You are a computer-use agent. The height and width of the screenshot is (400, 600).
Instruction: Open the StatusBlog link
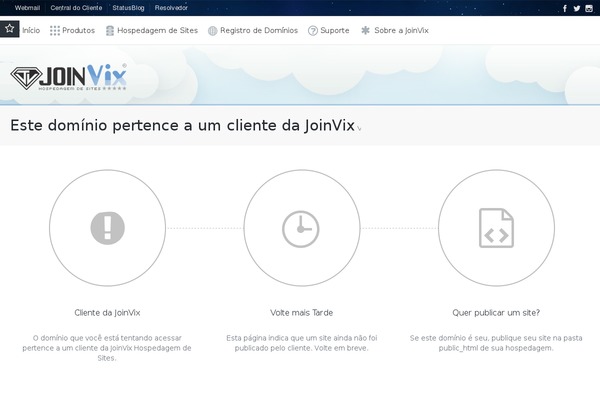pos(128,8)
